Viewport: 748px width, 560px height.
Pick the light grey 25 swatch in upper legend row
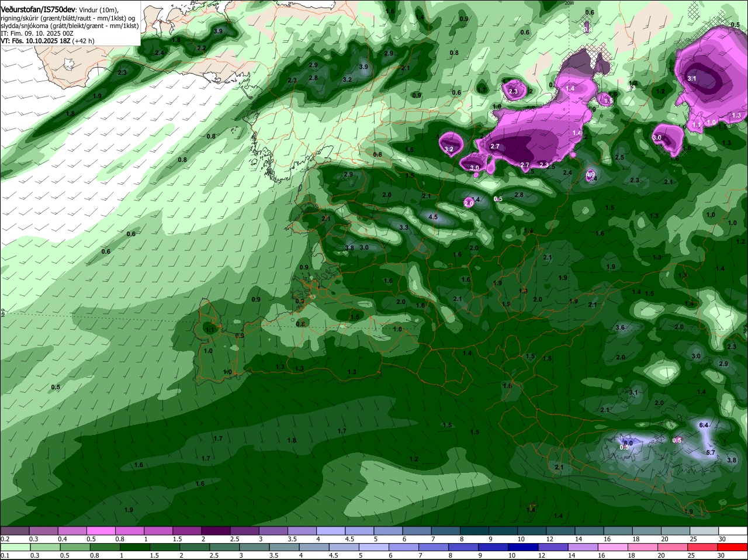[705, 531]
